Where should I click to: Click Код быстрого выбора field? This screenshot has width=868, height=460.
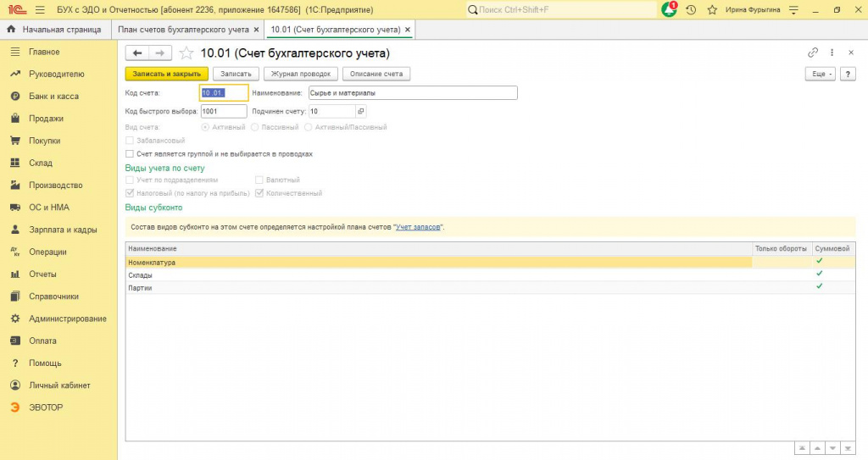point(224,111)
